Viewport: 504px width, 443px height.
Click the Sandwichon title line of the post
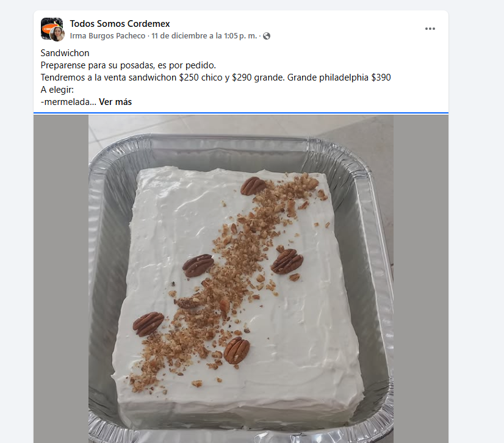click(x=65, y=53)
